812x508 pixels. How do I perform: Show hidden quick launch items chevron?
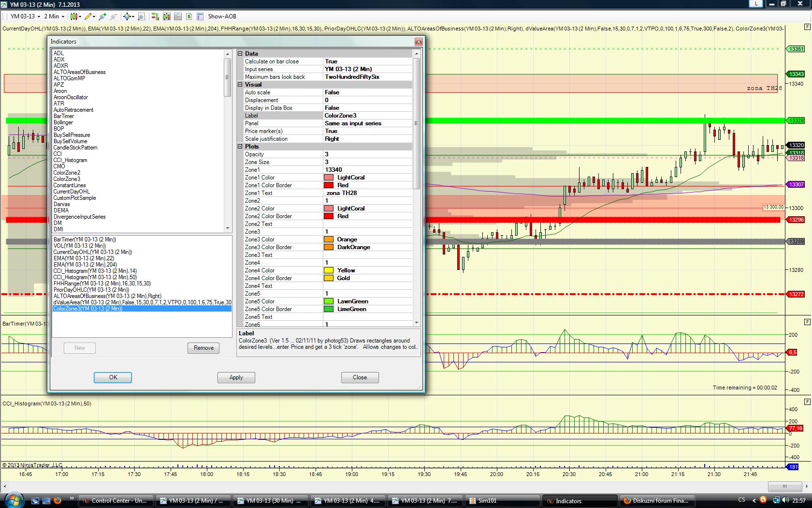pyautogui.click(x=72, y=498)
